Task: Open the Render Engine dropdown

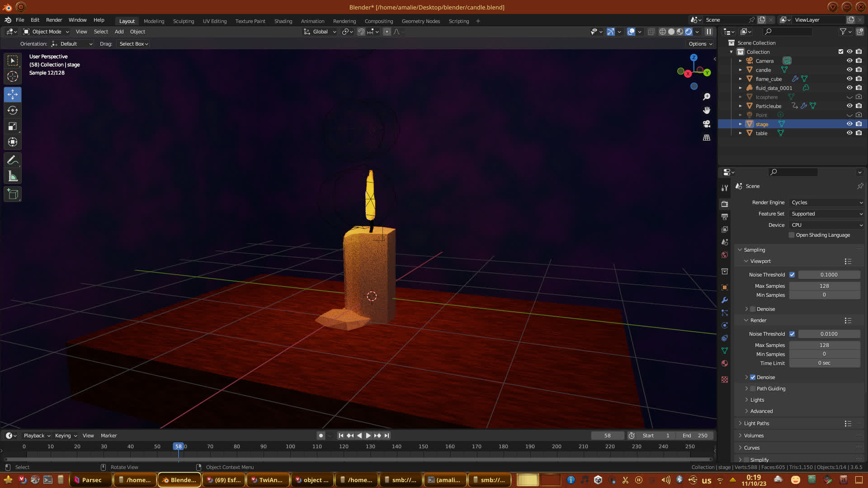Action: tap(826, 202)
